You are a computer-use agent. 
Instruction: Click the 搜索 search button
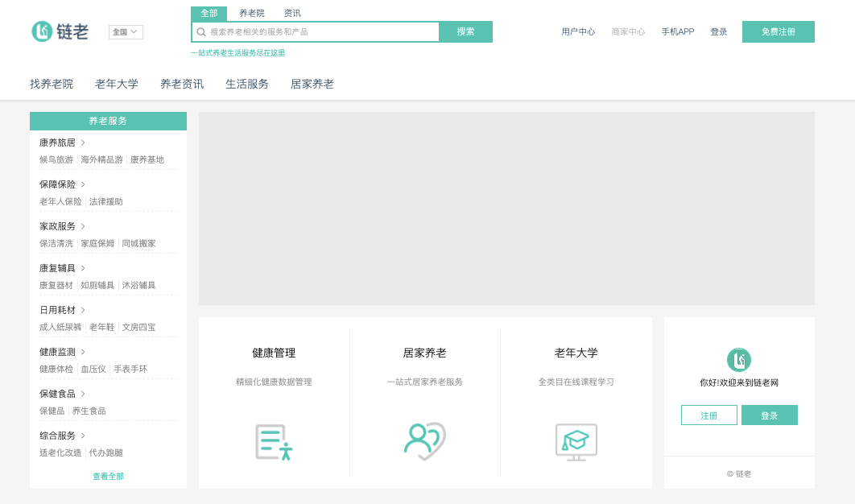pyautogui.click(x=465, y=31)
